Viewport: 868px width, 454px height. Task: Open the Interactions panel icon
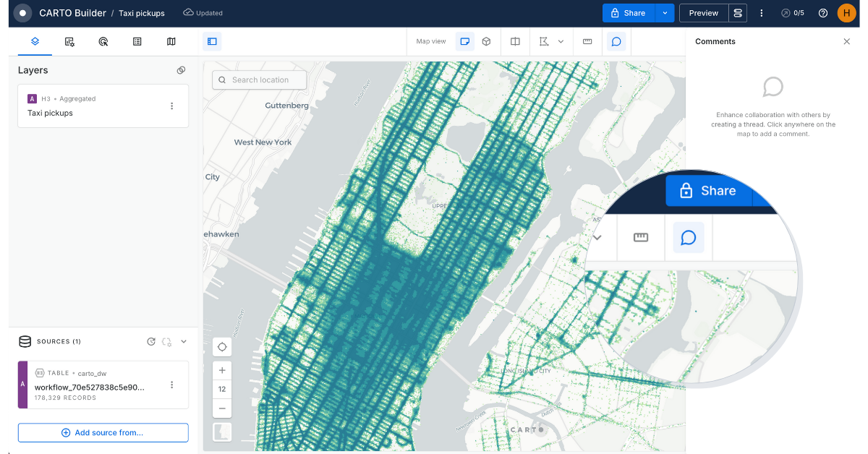pyautogui.click(x=103, y=41)
